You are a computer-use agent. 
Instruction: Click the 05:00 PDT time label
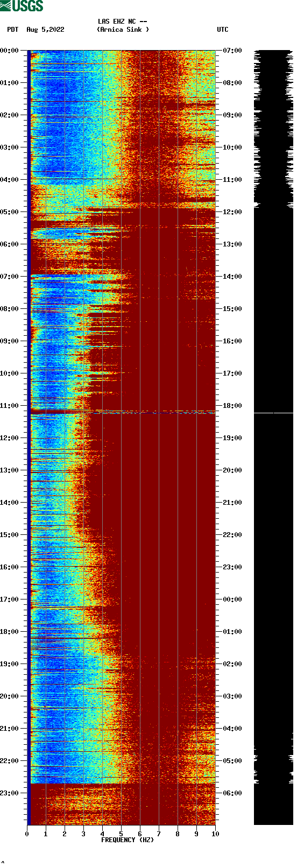[10, 212]
